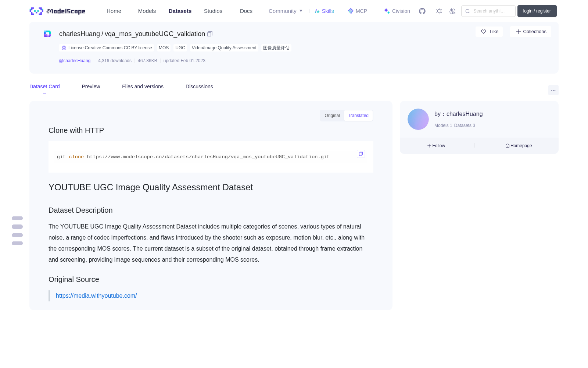Open the Skills link
This screenshot has width=588, height=368.
point(325,11)
